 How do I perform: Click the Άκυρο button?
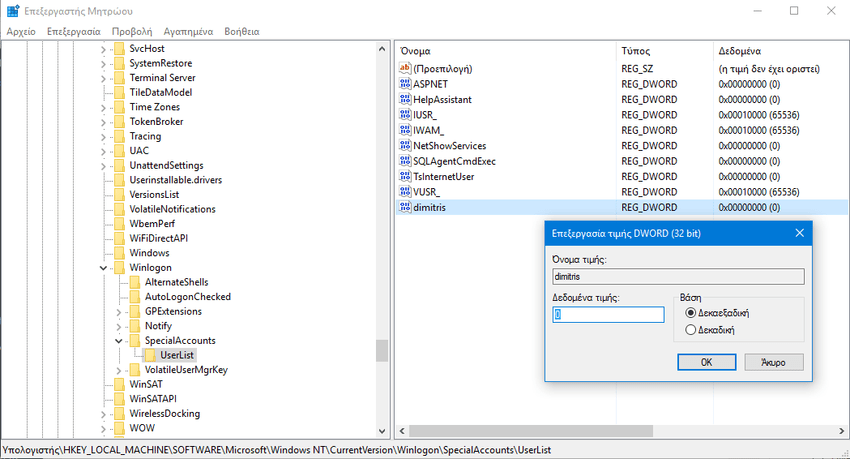tap(774, 361)
